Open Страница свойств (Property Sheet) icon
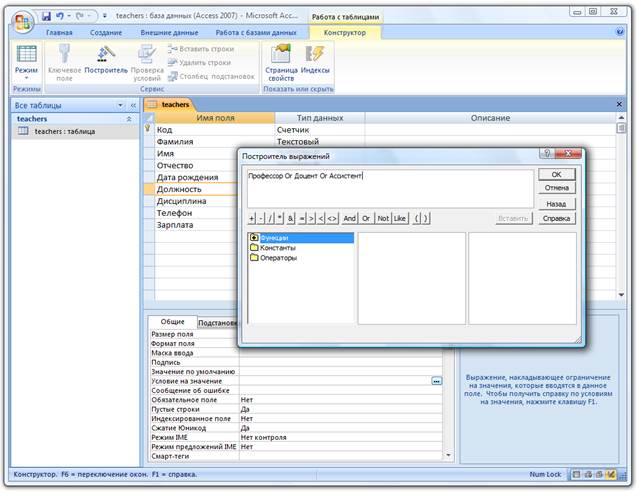The width and height of the screenshot is (638, 493). 281,55
